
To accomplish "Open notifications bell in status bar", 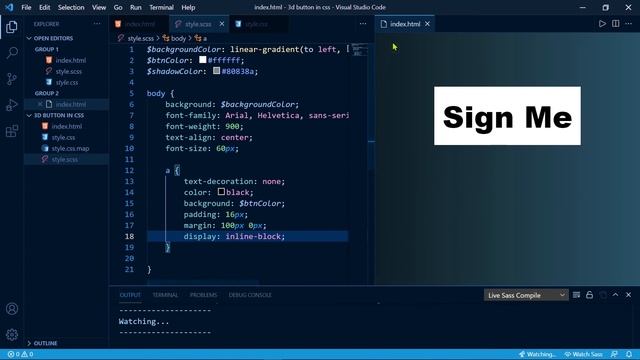I will pyautogui.click(x=629, y=354).
